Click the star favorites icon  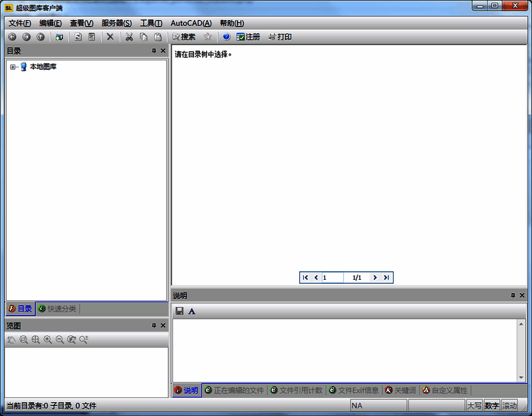[208, 37]
